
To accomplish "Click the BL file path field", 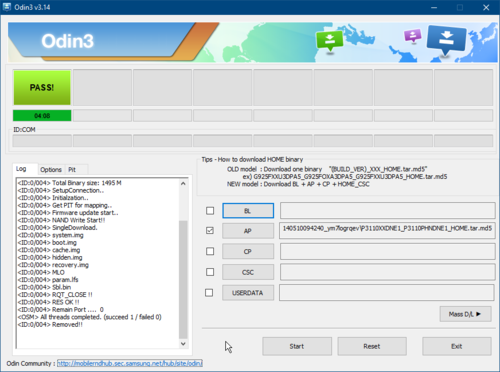I will coord(387,211).
